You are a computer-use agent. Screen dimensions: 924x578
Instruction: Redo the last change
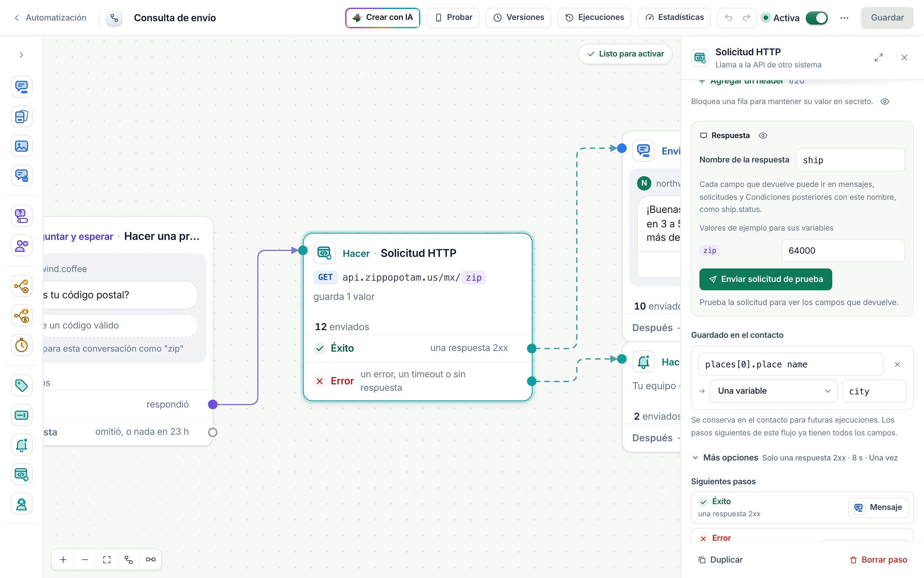[746, 18]
